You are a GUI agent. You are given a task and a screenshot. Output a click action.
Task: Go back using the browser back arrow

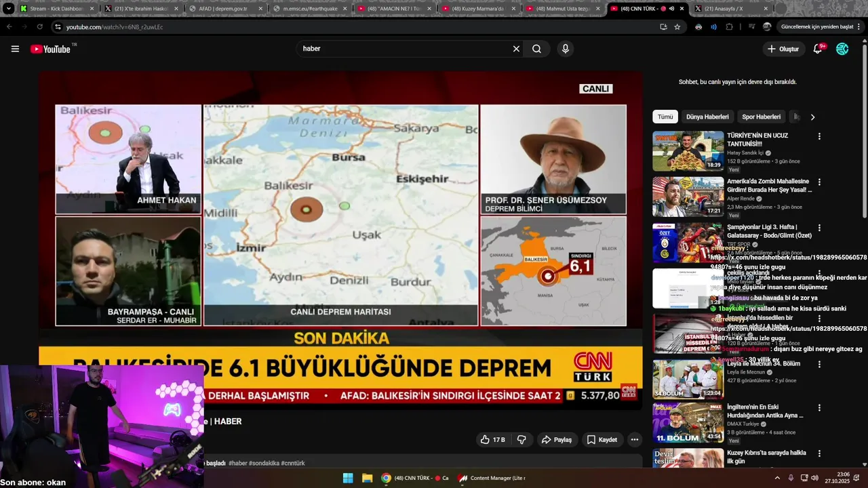click(9, 27)
